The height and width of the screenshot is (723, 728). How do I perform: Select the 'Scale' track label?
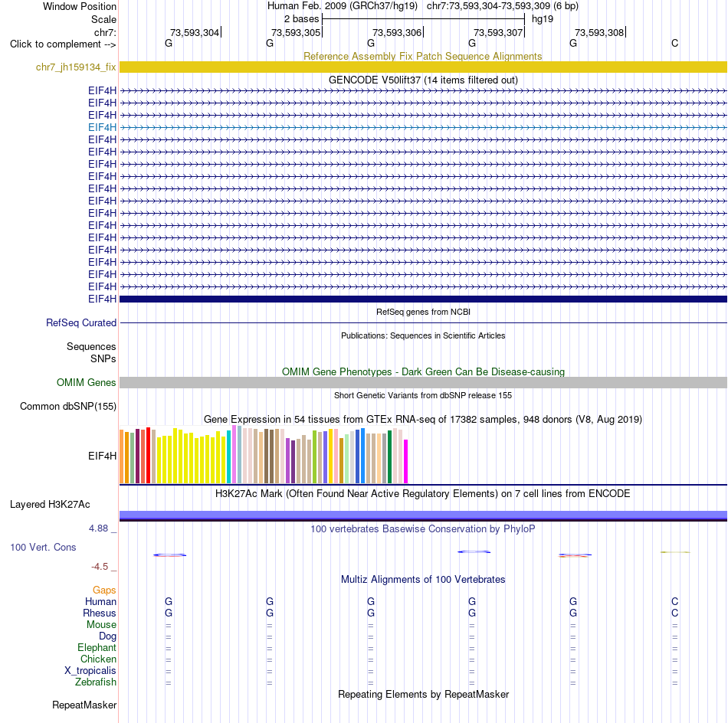coord(103,19)
